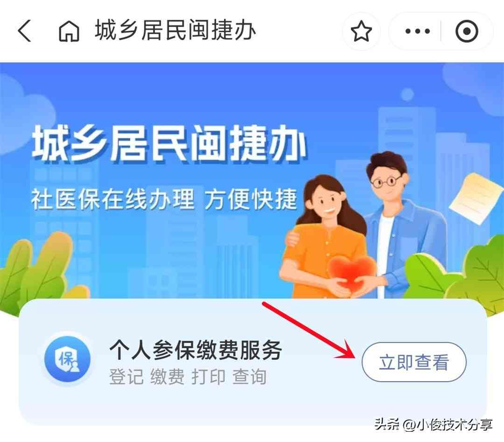Click the large 城乡居民闽捷办 banner headline
The height and width of the screenshot is (442, 504).
(169, 143)
